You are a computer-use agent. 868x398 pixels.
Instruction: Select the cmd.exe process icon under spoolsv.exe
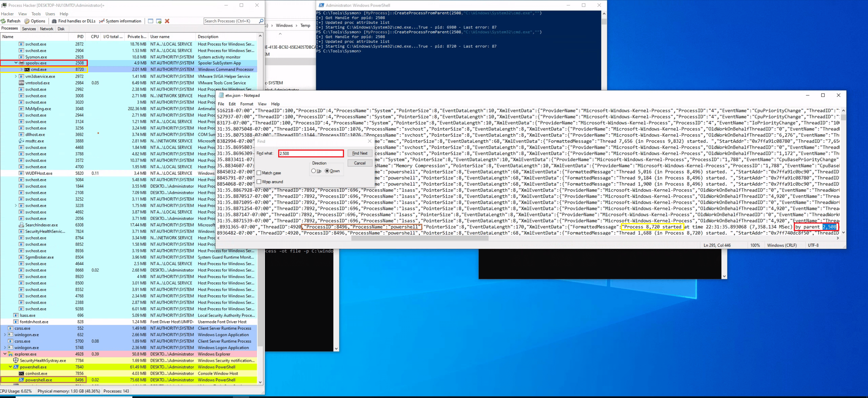pos(27,70)
